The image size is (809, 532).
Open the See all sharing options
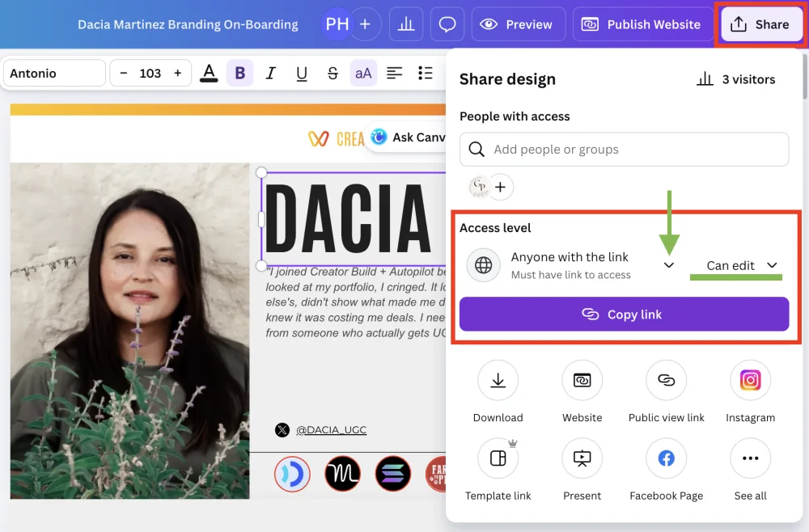coord(750,458)
